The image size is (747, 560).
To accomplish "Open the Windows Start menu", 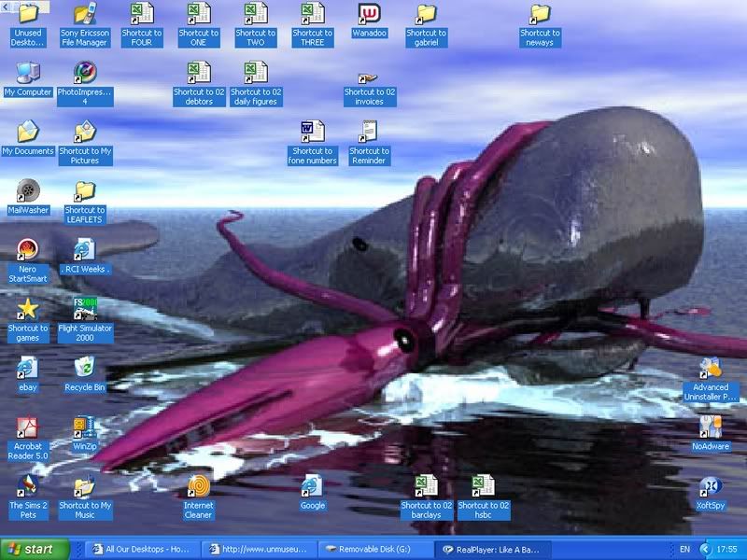I will point(35,549).
